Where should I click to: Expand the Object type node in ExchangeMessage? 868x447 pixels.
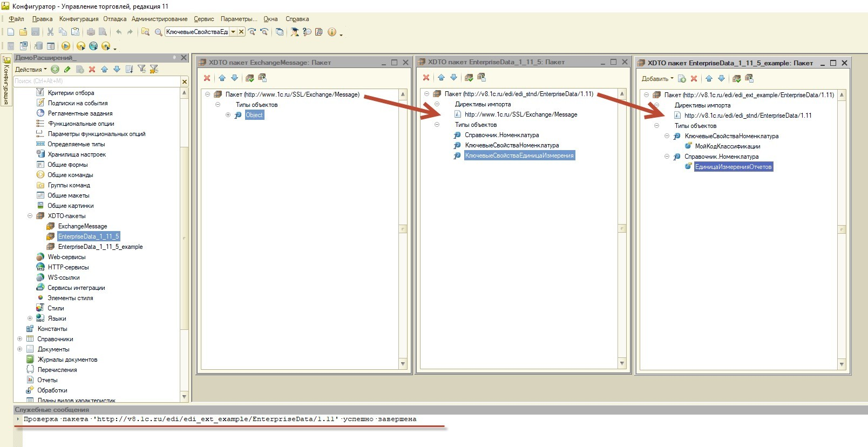coord(228,115)
